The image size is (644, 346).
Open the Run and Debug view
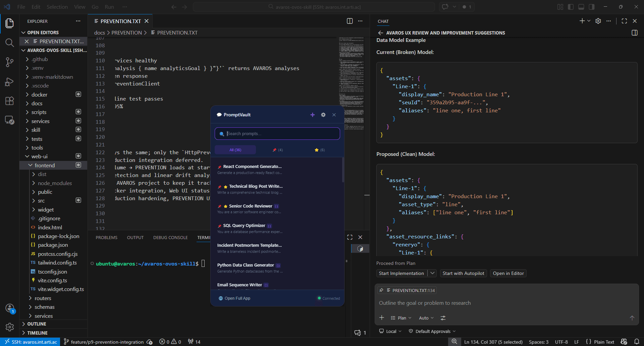pyautogui.click(x=10, y=81)
